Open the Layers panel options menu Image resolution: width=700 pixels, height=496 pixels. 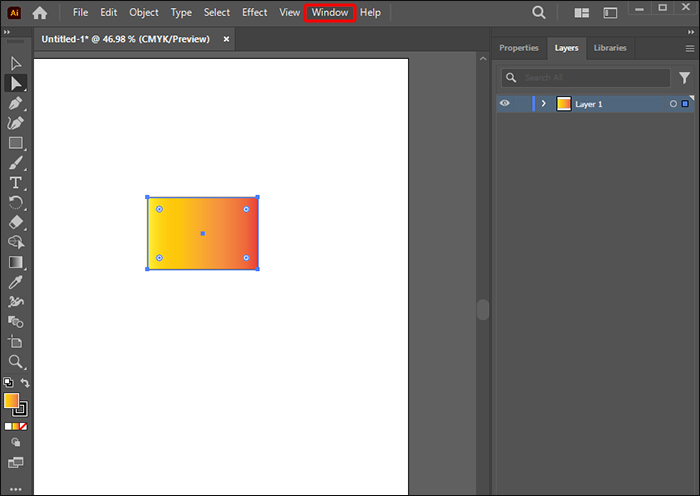coord(689,48)
